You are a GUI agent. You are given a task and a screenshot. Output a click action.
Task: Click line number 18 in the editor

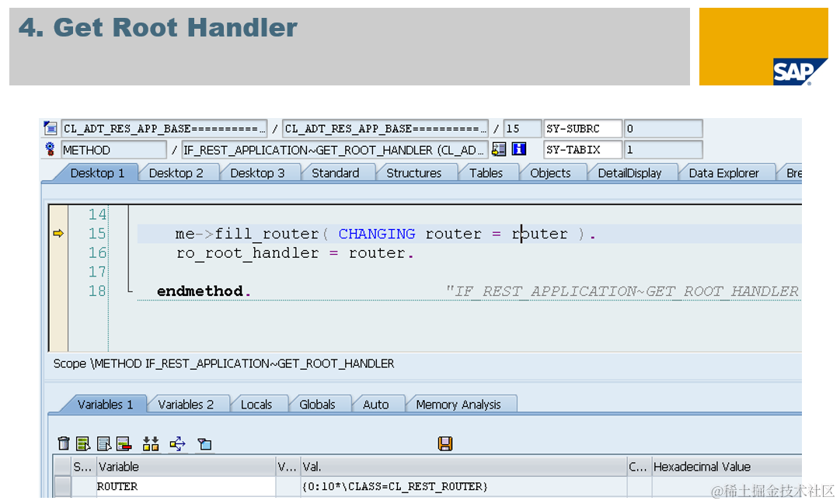coord(97,291)
